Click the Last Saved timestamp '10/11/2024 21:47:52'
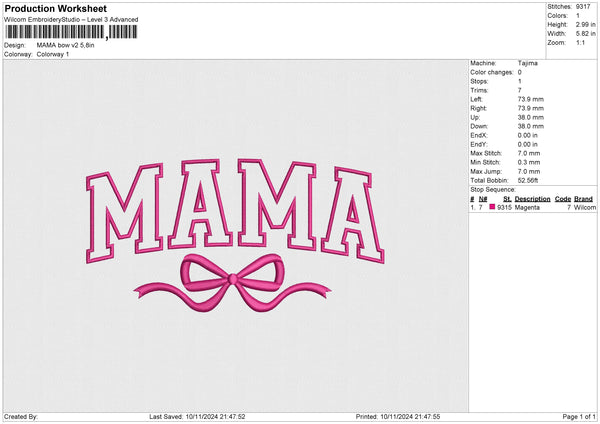Viewport: 600px width, 424px height. [x=215, y=417]
